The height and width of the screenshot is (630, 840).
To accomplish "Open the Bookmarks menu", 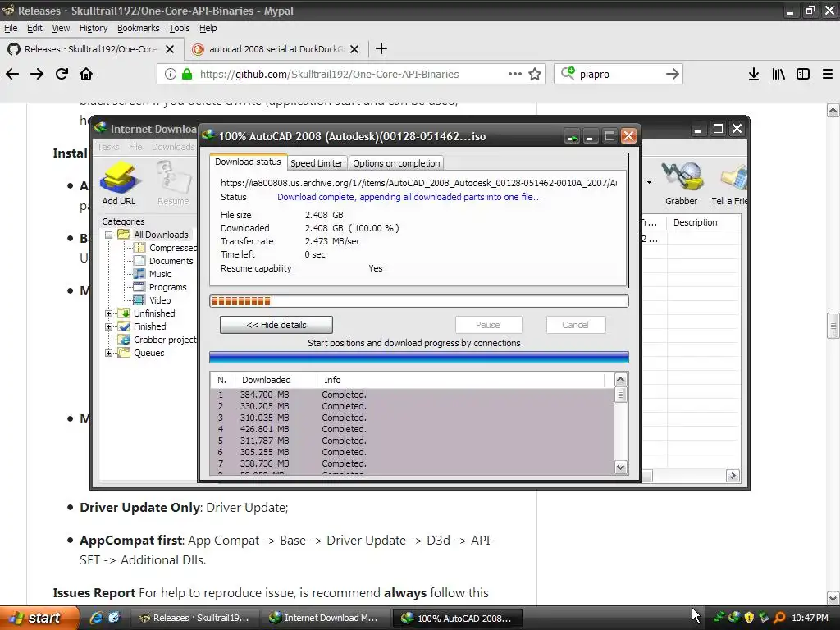I will point(138,28).
